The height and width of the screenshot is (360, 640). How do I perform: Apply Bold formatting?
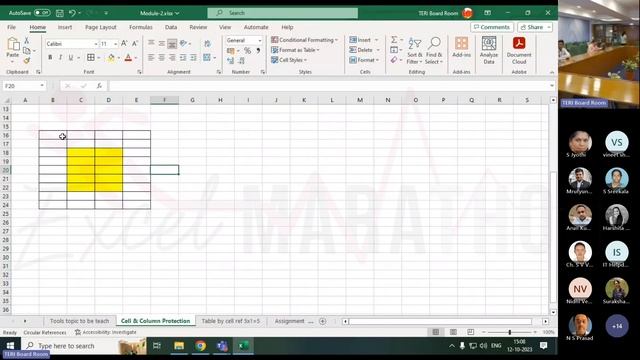[50, 58]
